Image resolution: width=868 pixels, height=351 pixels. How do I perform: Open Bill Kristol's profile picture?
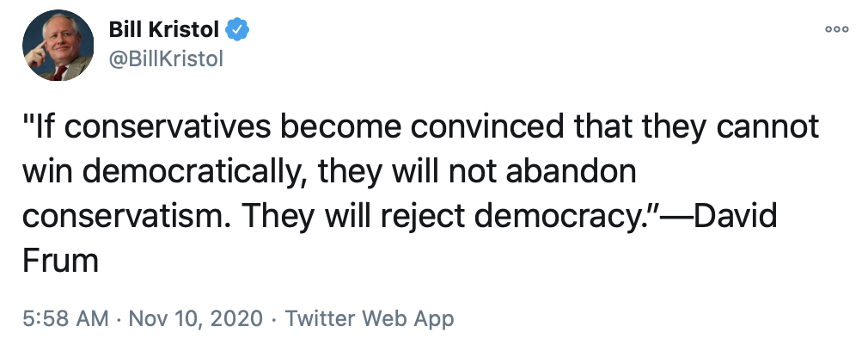(x=57, y=48)
